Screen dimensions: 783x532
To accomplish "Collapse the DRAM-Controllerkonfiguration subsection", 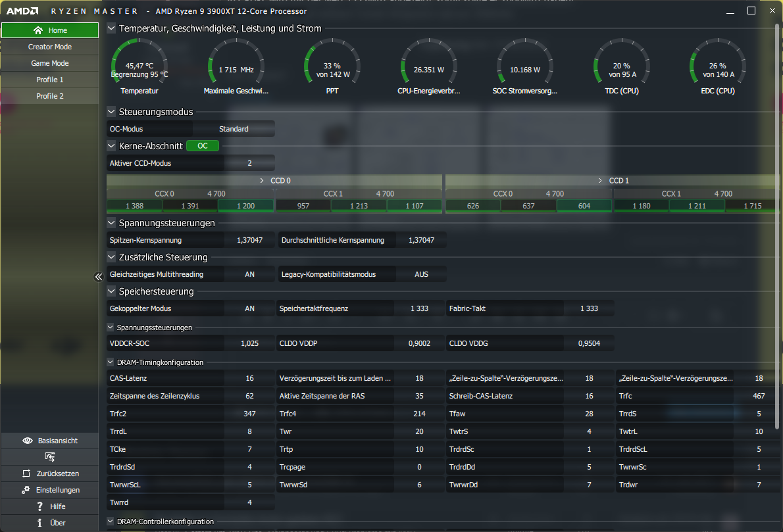I will (x=111, y=521).
